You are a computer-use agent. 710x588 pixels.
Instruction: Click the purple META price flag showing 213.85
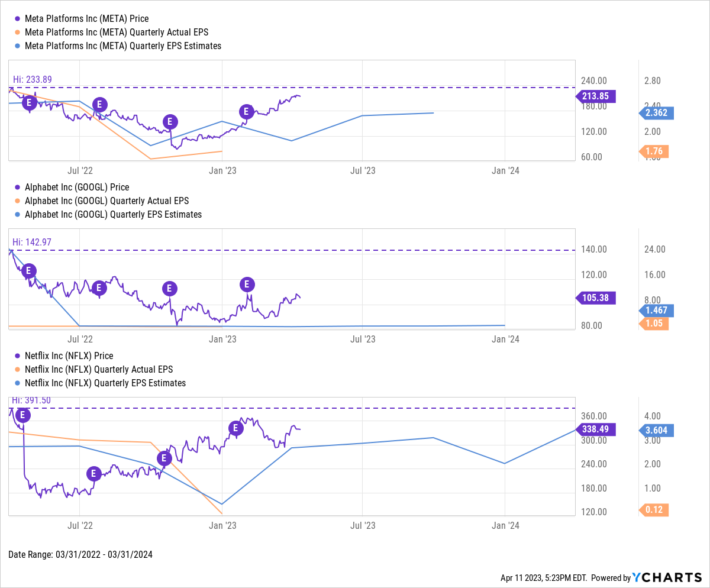pos(596,96)
